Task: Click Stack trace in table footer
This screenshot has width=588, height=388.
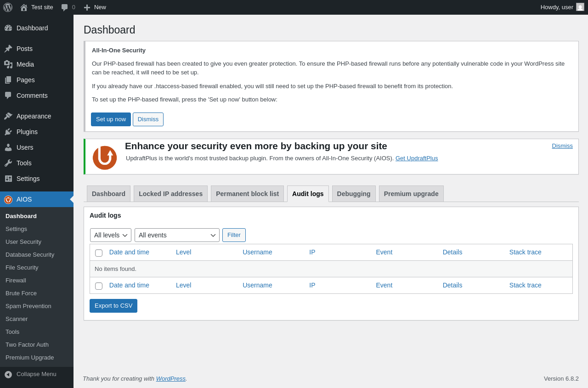Action: pos(526,285)
